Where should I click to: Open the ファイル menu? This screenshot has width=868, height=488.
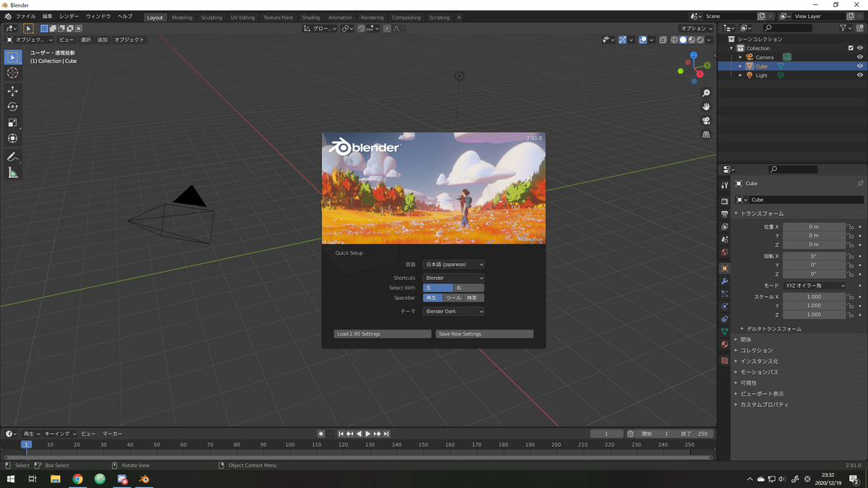(x=25, y=17)
